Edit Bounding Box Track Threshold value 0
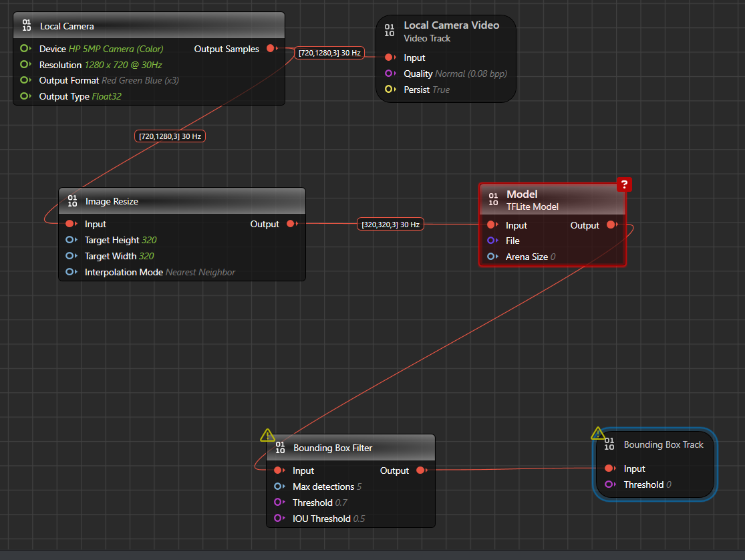 click(x=669, y=485)
